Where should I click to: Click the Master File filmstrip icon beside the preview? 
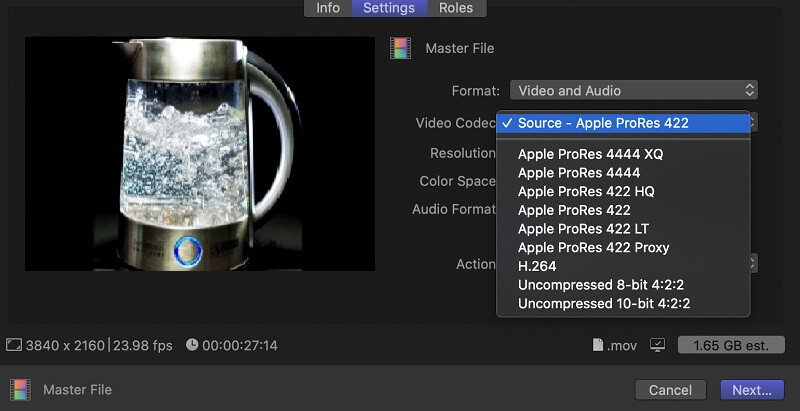click(x=401, y=48)
